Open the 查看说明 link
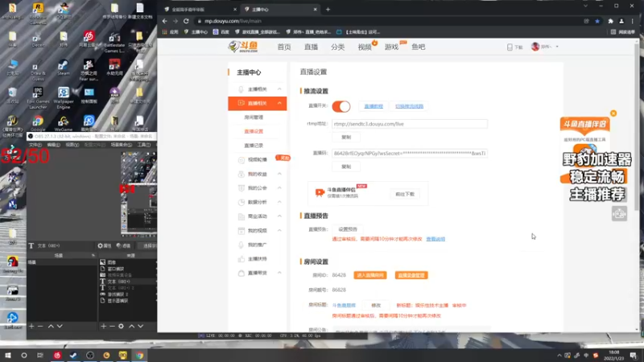Viewport: 644px width, 362px height. 436,239
